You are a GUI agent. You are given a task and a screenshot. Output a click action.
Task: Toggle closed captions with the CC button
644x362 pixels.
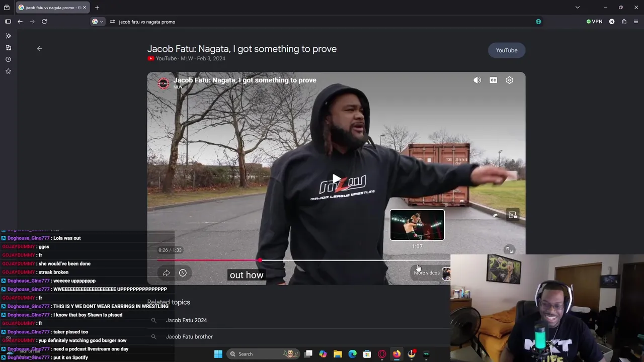pos(494,80)
